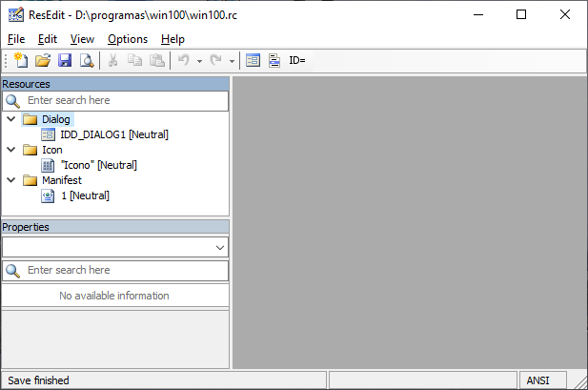Click the Copy toolbar icon
The height and width of the screenshot is (390, 588).
(134, 60)
